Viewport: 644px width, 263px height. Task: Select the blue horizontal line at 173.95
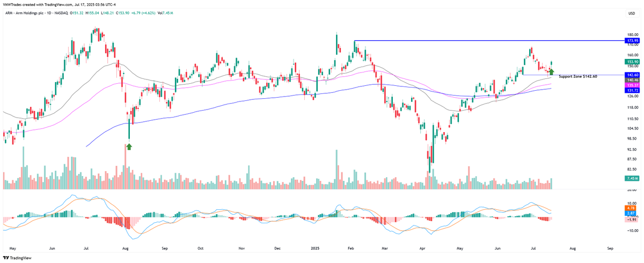tap(488, 41)
